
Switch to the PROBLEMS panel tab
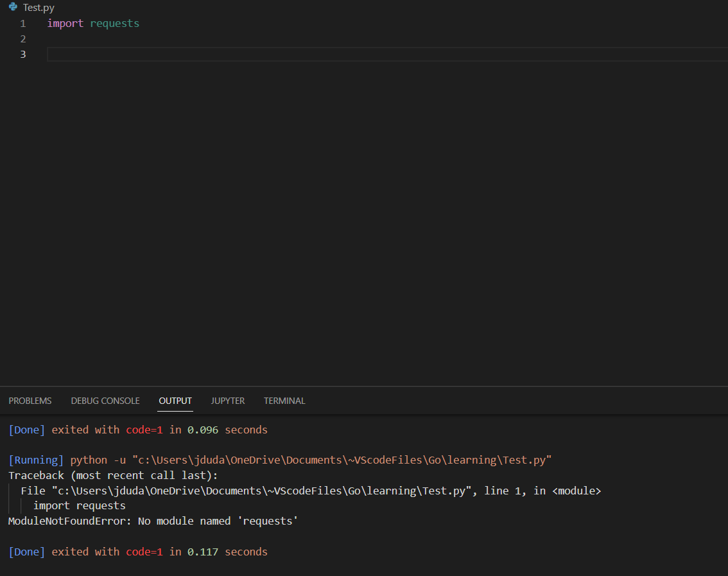[x=30, y=400]
